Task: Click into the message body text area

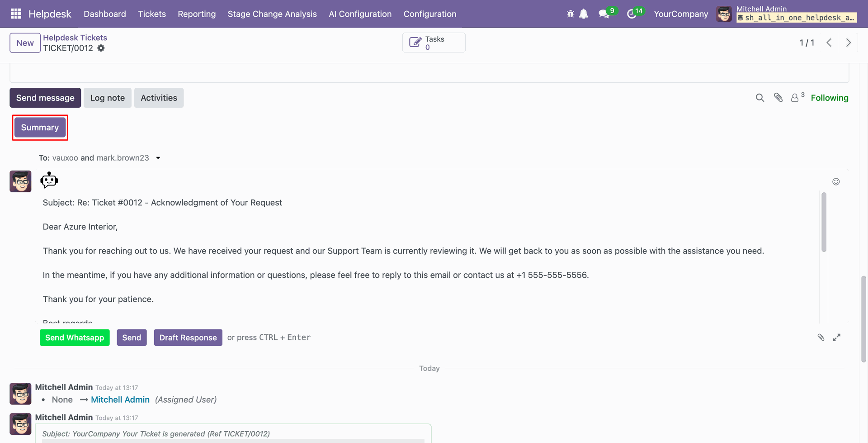Action: pyautogui.click(x=429, y=258)
